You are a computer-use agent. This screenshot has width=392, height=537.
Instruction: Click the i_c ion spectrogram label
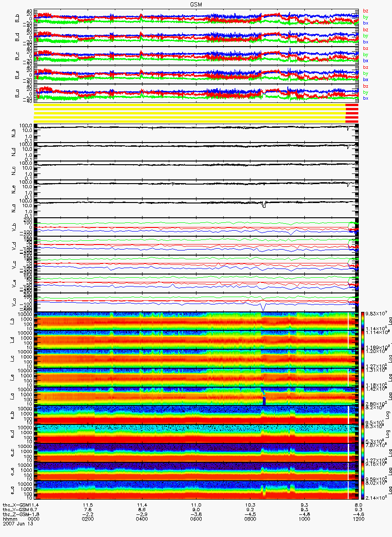[x=12, y=358]
